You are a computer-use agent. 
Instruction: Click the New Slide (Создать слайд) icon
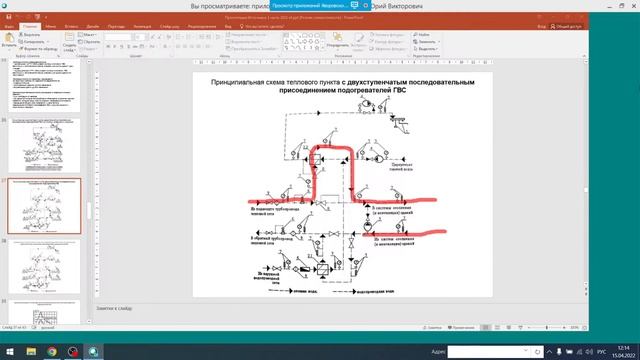[x=69, y=38]
